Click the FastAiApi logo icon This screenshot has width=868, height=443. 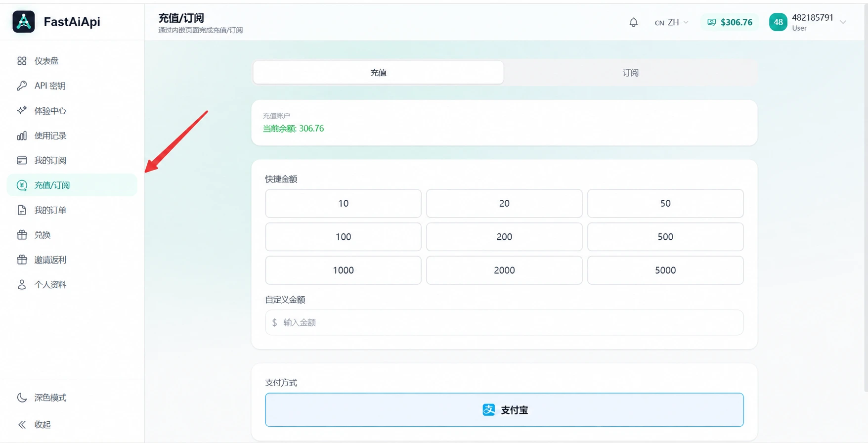(24, 22)
